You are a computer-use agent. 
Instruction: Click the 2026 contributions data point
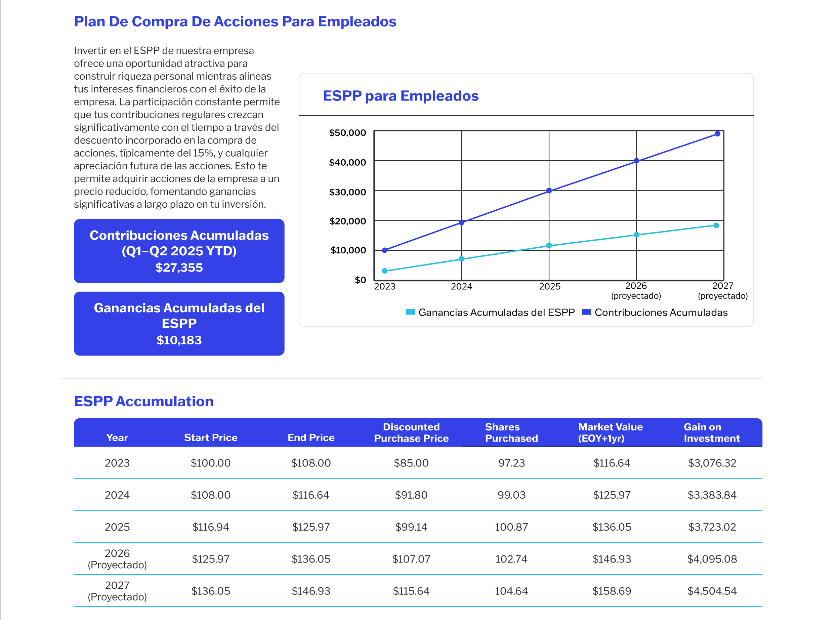636,161
